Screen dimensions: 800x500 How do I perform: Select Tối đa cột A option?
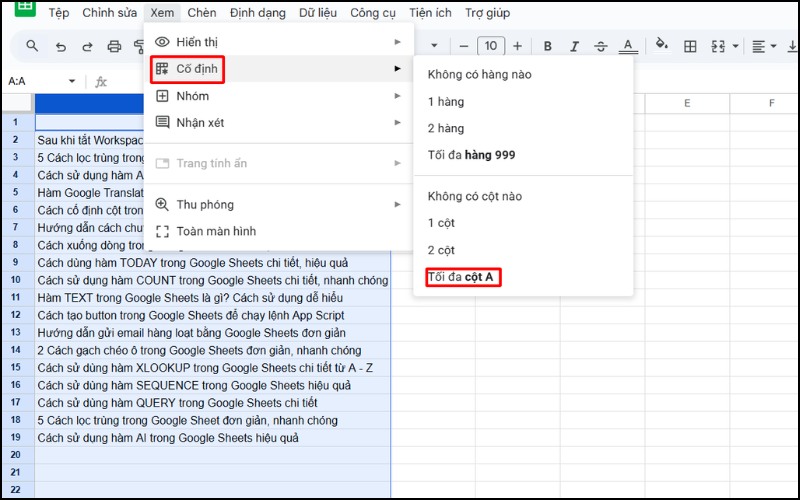pyautogui.click(x=462, y=277)
